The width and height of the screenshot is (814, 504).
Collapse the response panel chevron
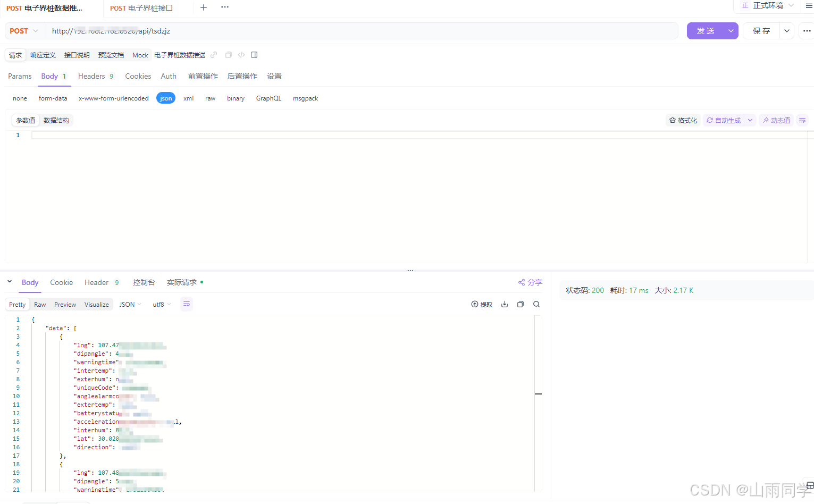[10, 282]
